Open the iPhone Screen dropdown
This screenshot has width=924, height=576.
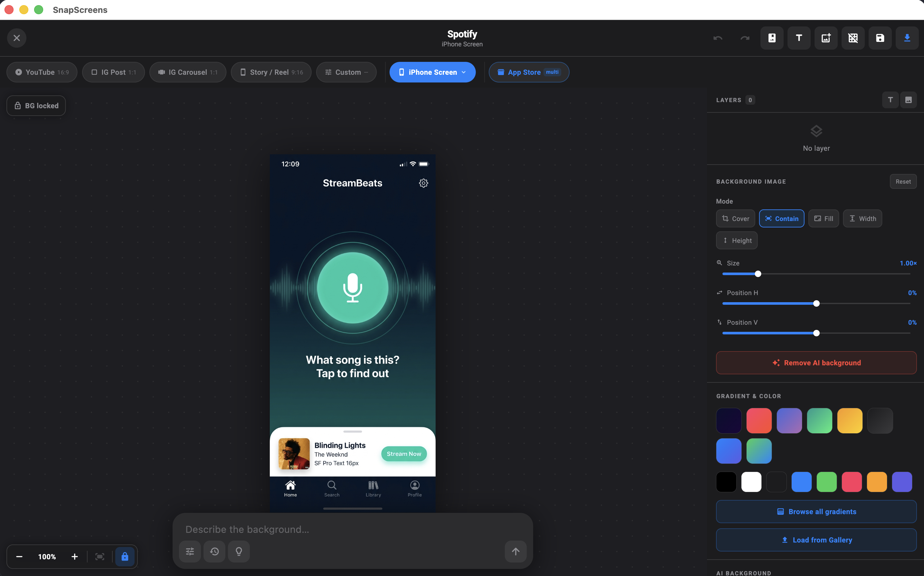(432, 72)
